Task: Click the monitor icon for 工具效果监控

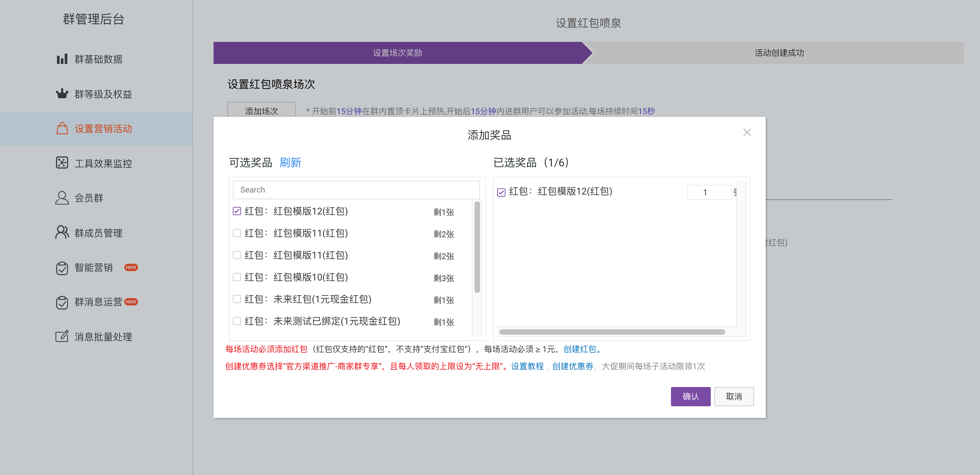Action: (x=62, y=163)
